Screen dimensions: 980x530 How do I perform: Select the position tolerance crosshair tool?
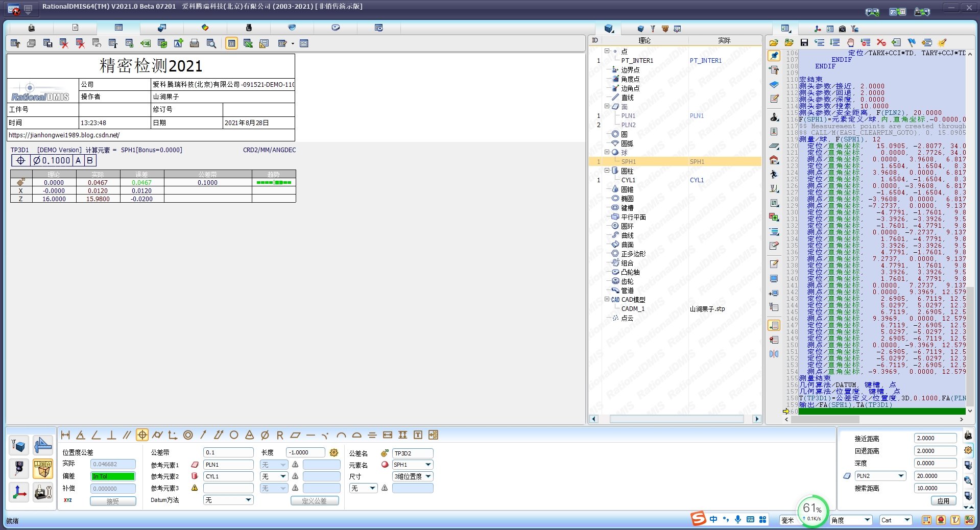(x=142, y=435)
